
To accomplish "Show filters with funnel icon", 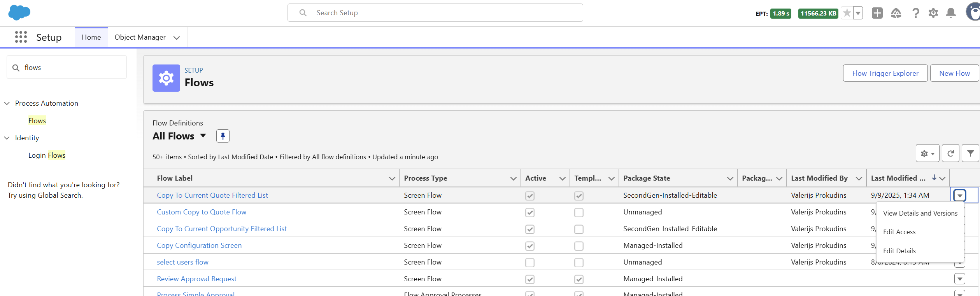I will click(971, 153).
